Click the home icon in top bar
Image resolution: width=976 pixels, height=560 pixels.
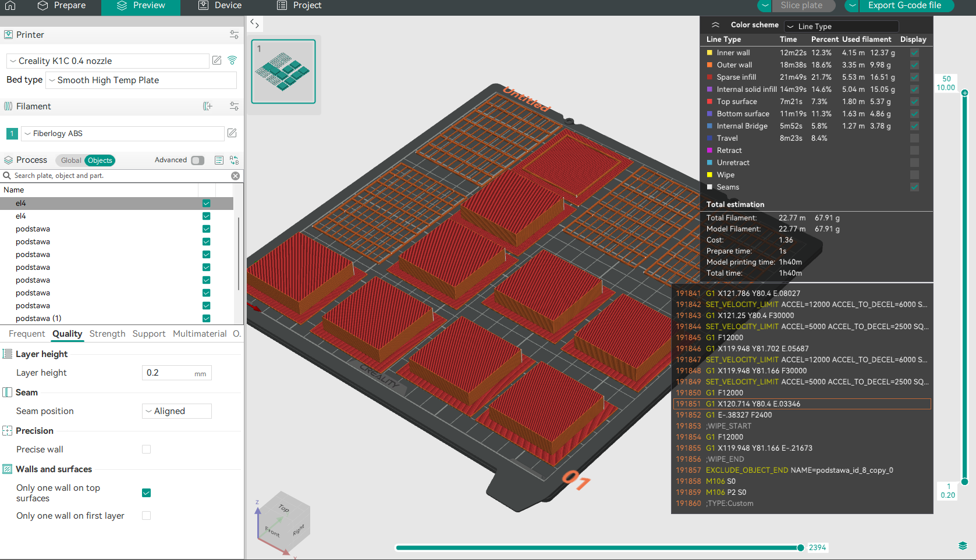coord(10,6)
